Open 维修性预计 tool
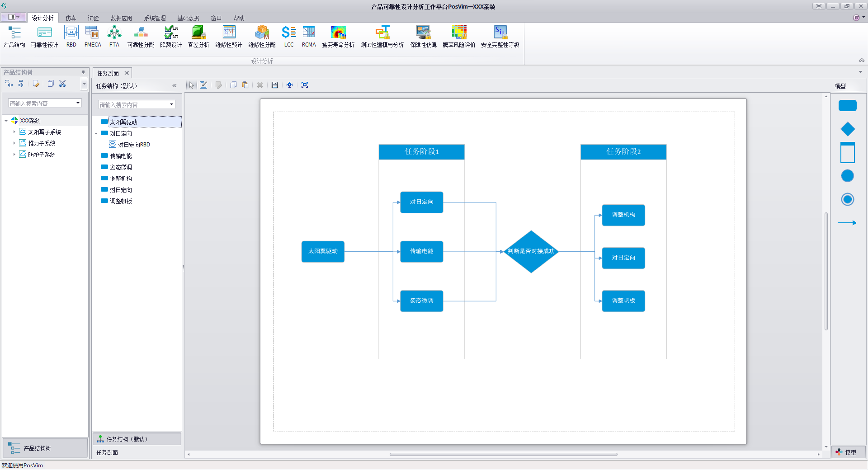This screenshot has height=470, width=868. tap(229, 37)
